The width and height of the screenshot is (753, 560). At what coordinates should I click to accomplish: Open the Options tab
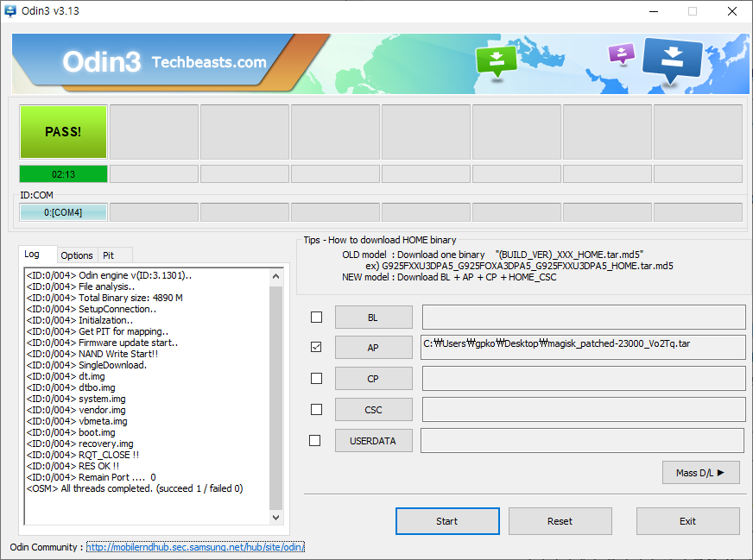(77, 255)
